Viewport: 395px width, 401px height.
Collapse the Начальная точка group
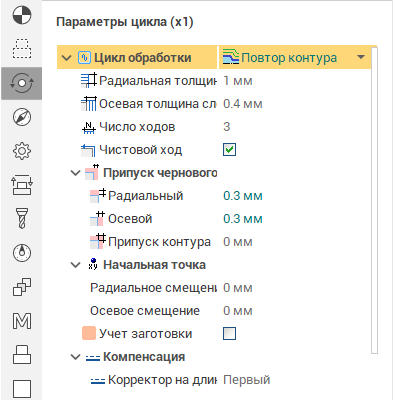click(76, 265)
